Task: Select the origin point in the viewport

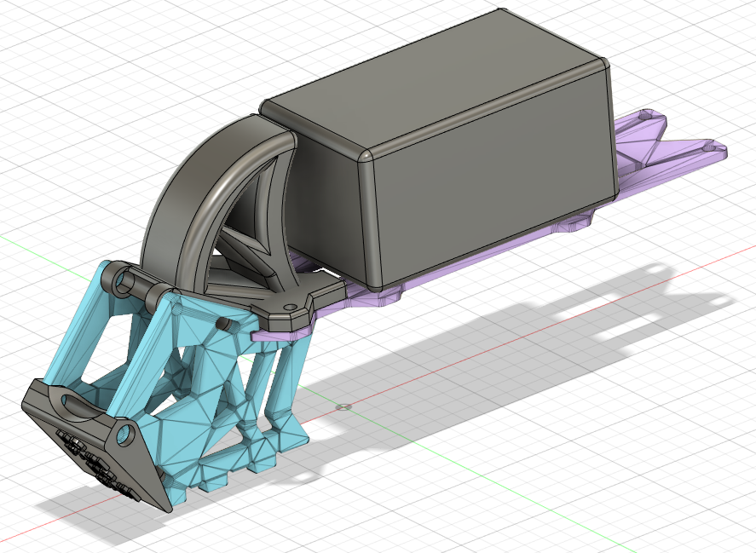Action: (344, 409)
